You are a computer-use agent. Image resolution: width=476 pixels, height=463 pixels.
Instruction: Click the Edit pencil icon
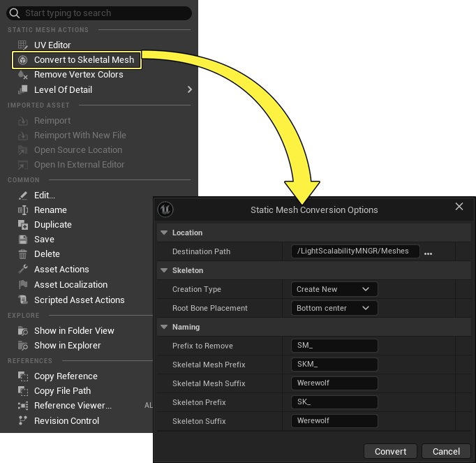23,196
